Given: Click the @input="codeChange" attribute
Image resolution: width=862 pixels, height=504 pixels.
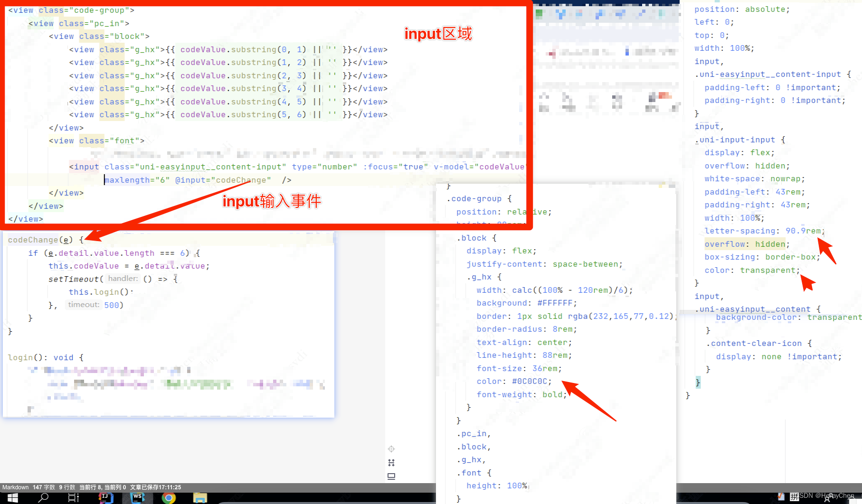Looking at the screenshot, I should tap(223, 180).
